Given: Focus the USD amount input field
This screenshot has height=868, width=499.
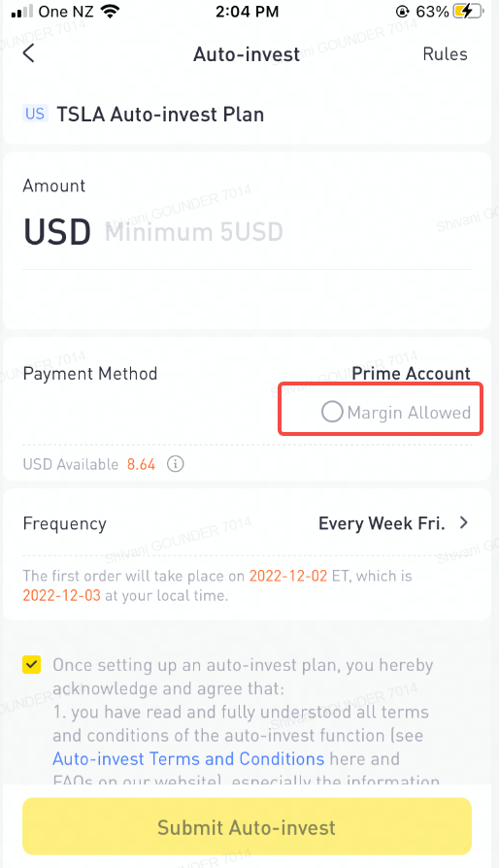Looking at the screenshot, I should (247, 231).
